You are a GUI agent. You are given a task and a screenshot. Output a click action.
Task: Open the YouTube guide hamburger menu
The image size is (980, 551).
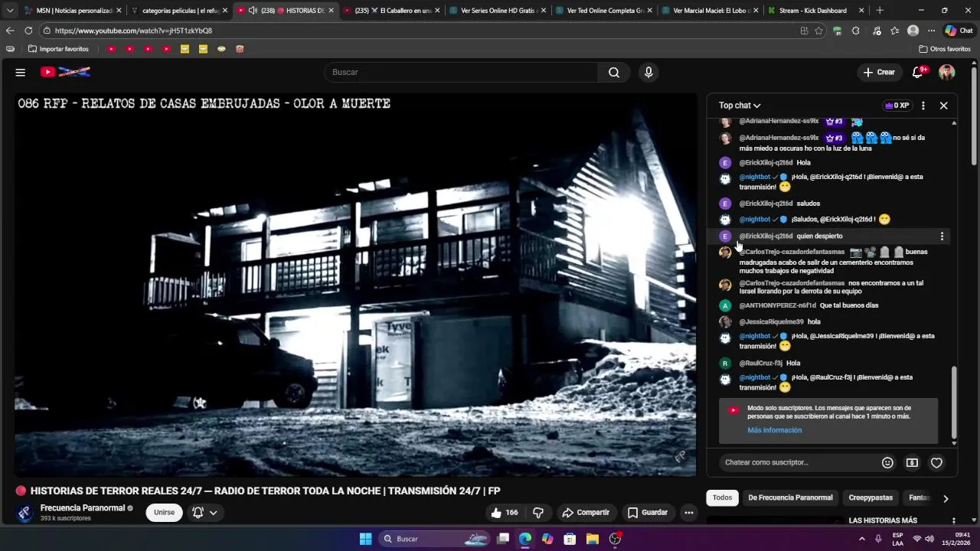tap(21, 72)
